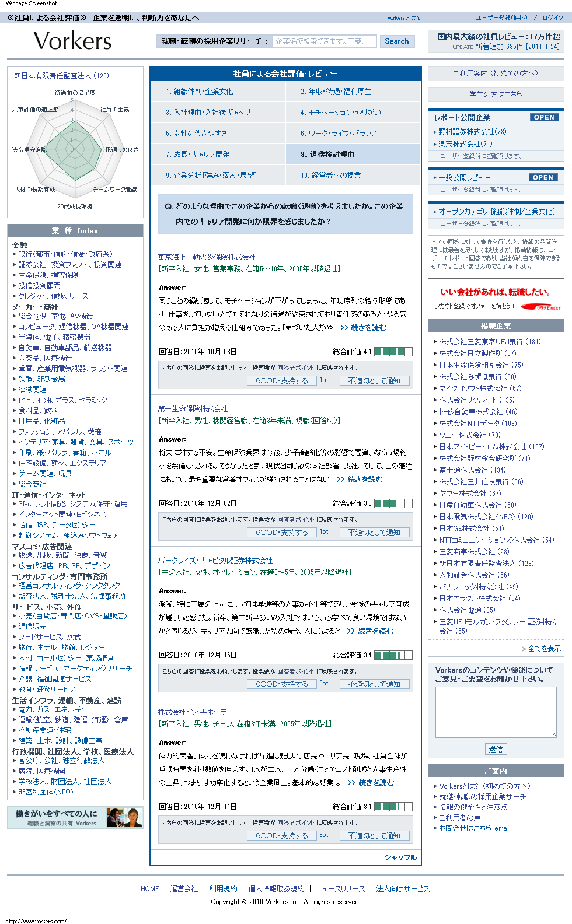572x924 pixels.
Task: Open the Vorkersとは？ link in header
Action: pos(403,18)
